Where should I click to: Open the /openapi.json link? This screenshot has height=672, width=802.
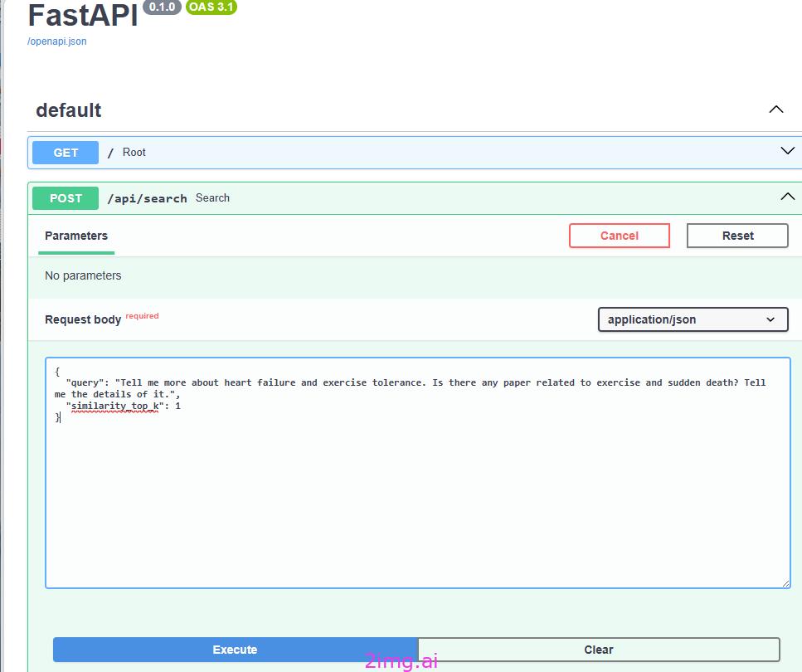point(56,41)
